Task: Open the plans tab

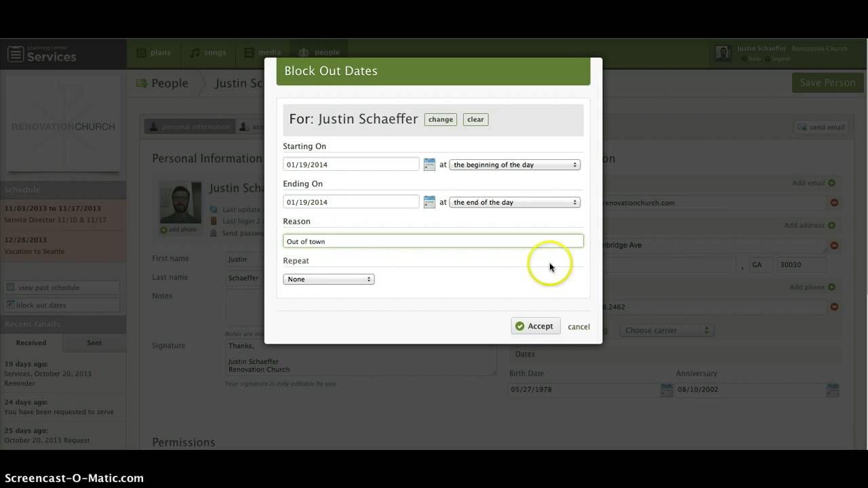Action: 153,53
